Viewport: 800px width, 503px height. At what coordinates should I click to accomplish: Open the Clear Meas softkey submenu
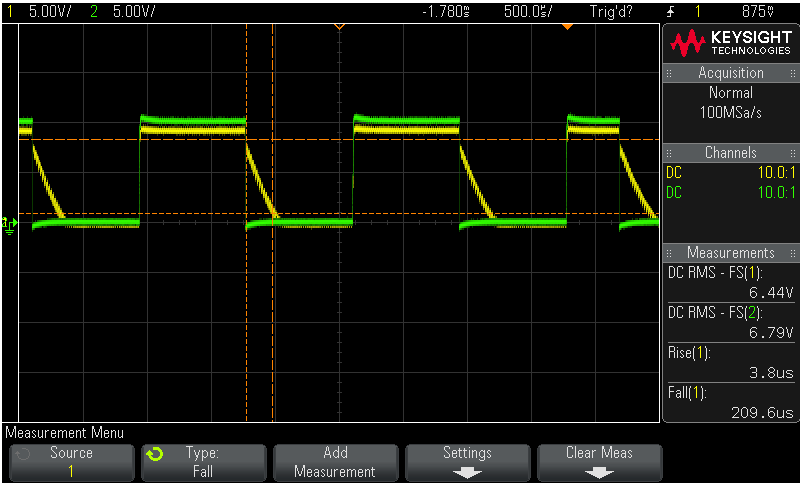point(599,462)
